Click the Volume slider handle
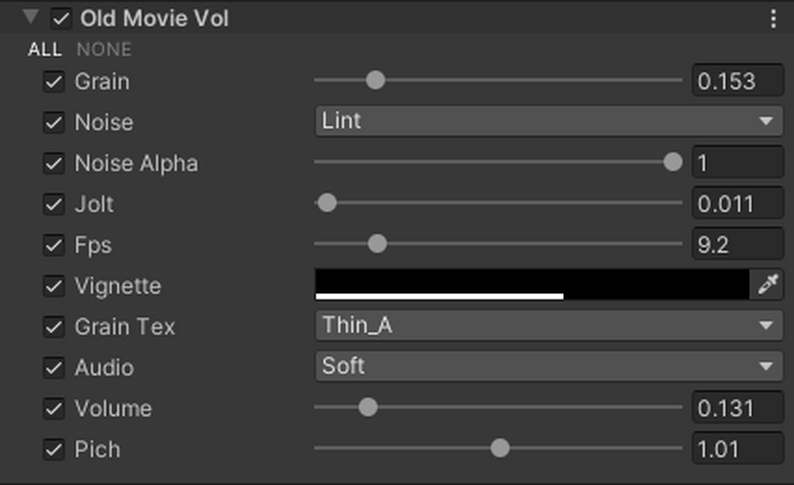Screen dimensions: 794x485 click(368, 407)
